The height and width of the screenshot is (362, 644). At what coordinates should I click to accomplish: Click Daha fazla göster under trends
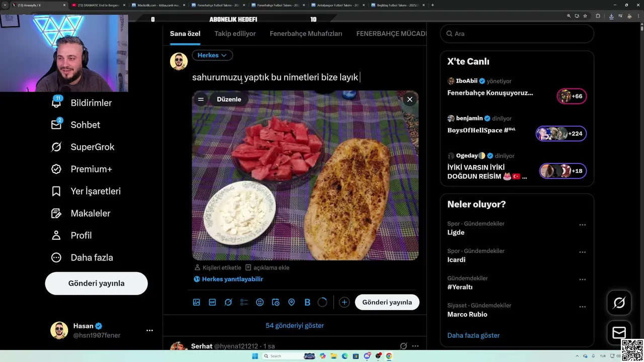click(473, 335)
